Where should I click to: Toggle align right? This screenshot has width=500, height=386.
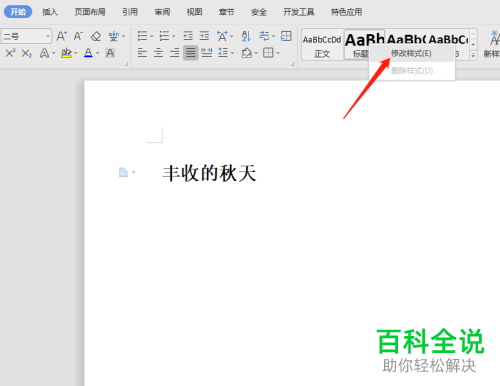[174, 53]
